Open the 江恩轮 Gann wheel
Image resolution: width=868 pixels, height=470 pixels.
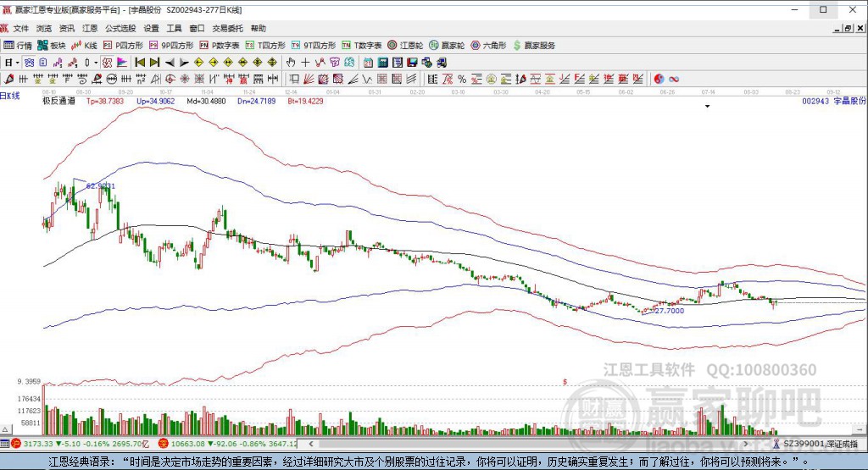(x=405, y=46)
